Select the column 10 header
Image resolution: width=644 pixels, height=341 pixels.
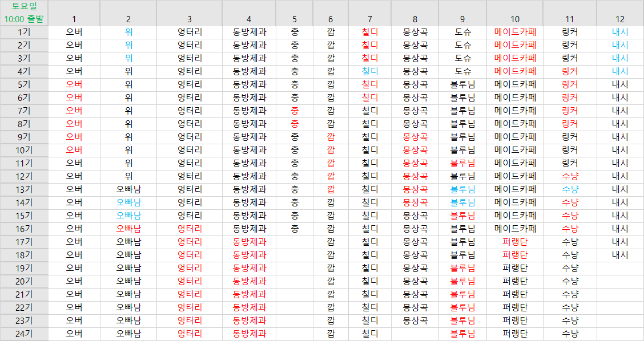click(x=515, y=18)
